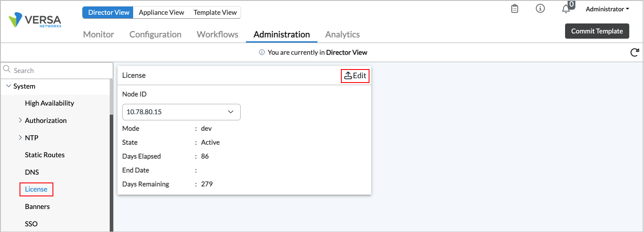Open the Administrator user dropdown

click(x=607, y=9)
